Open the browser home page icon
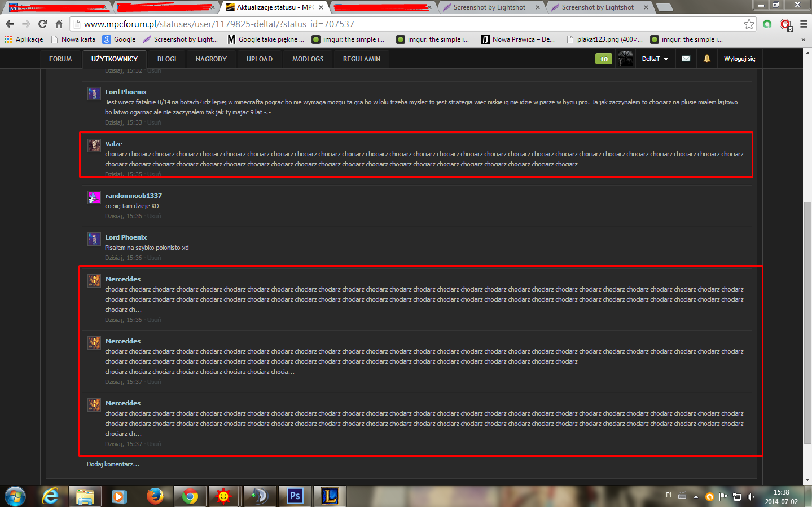The width and height of the screenshot is (812, 507). point(59,24)
